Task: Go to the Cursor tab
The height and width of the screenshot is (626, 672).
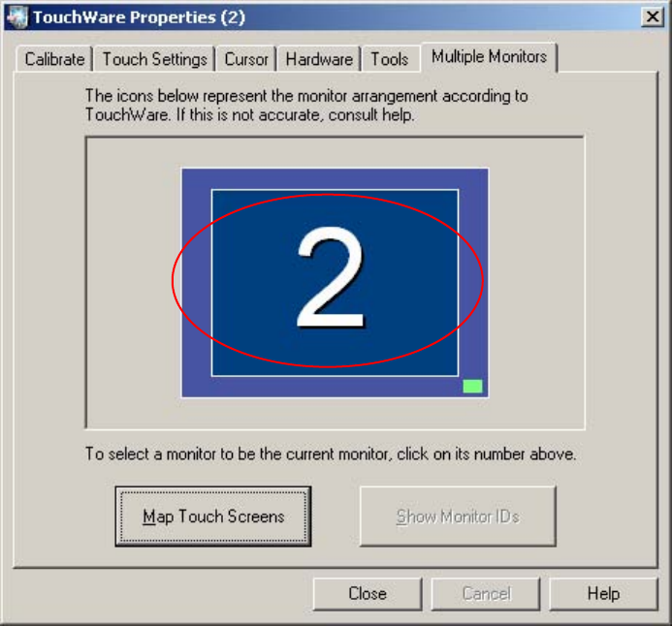Action: click(x=246, y=59)
